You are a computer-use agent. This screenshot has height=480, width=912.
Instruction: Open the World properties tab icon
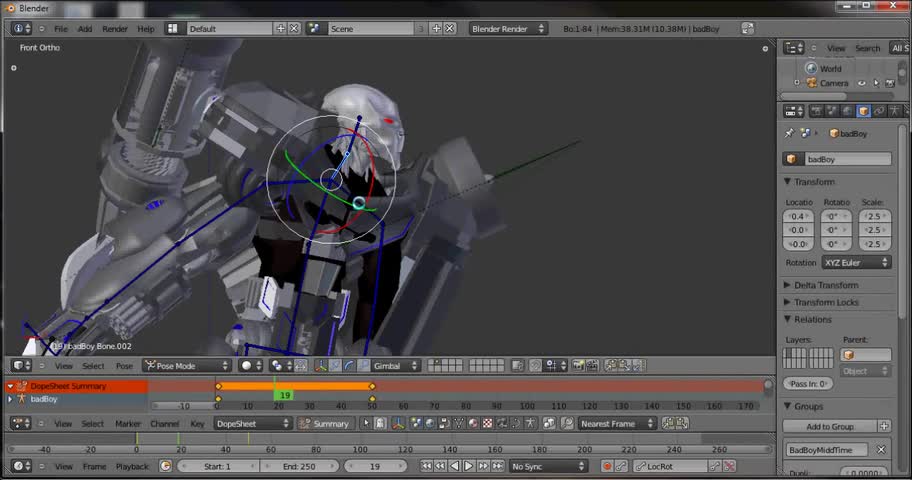(x=848, y=111)
